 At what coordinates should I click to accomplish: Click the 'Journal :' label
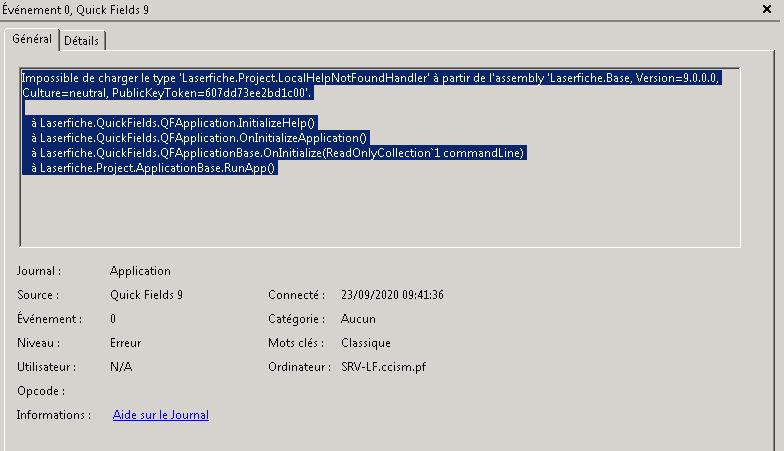[x=39, y=271]
